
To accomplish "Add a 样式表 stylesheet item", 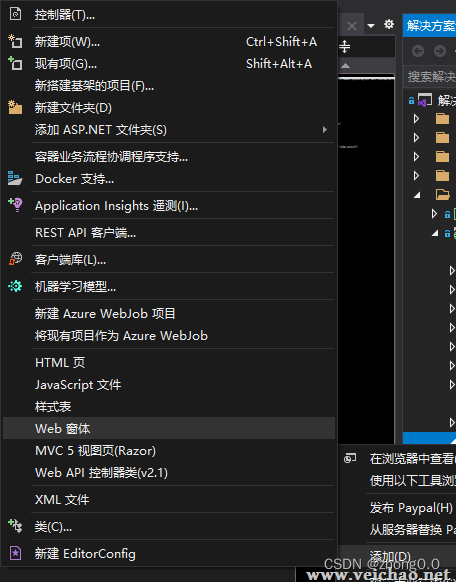I will pyautogui.click(x=169, y=406).
